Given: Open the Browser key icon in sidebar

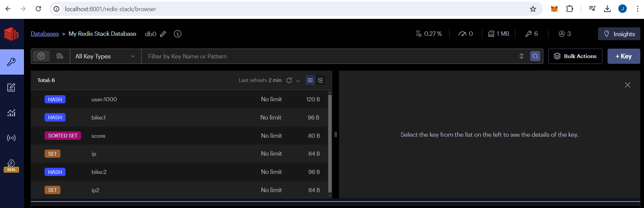Looking at the screenshot, I should (x=11, y=62).
